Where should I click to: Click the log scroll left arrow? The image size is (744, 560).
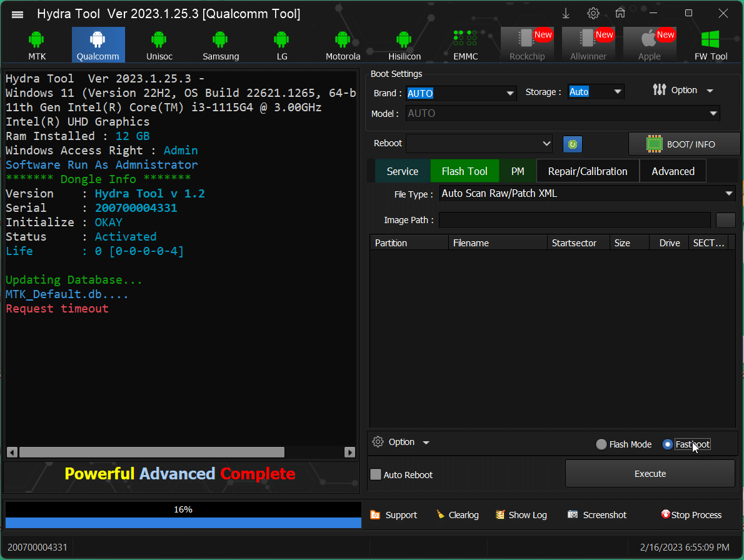pyautogui.click(x=13, y=452)
